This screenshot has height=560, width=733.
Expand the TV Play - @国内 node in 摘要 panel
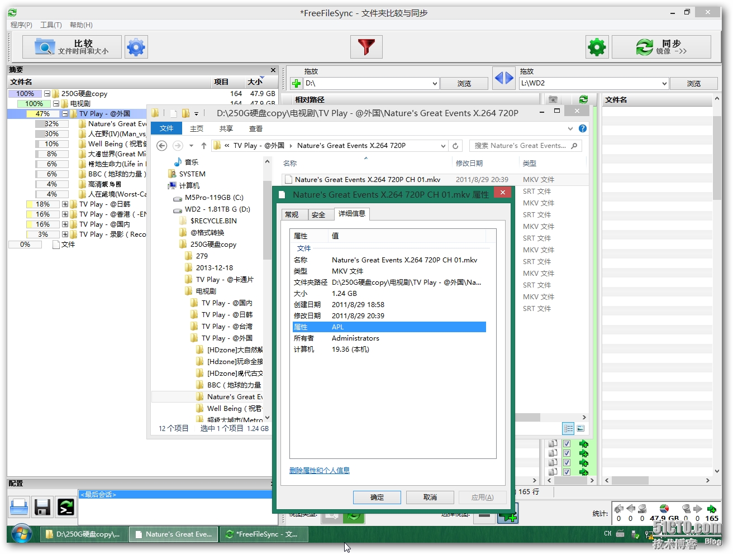click(65, 224)
